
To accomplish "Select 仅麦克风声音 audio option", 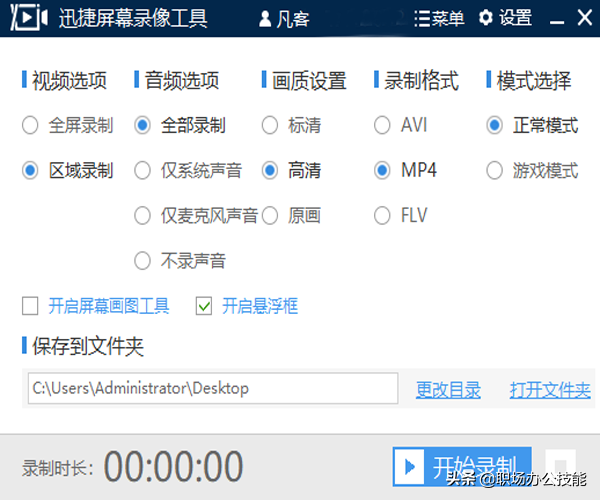I will (196, 215).
